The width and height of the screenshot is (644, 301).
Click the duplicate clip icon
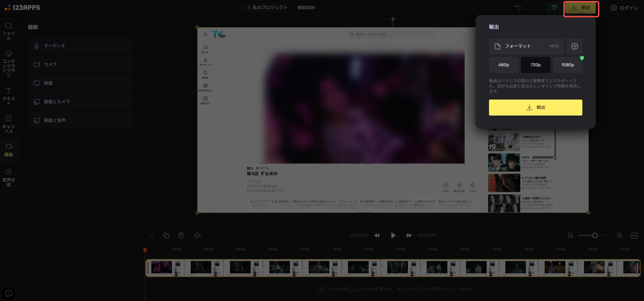(166, 235)
